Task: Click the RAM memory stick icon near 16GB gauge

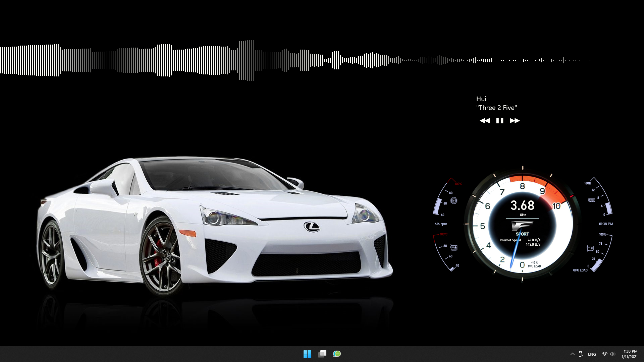Action: tap(591, 200)
